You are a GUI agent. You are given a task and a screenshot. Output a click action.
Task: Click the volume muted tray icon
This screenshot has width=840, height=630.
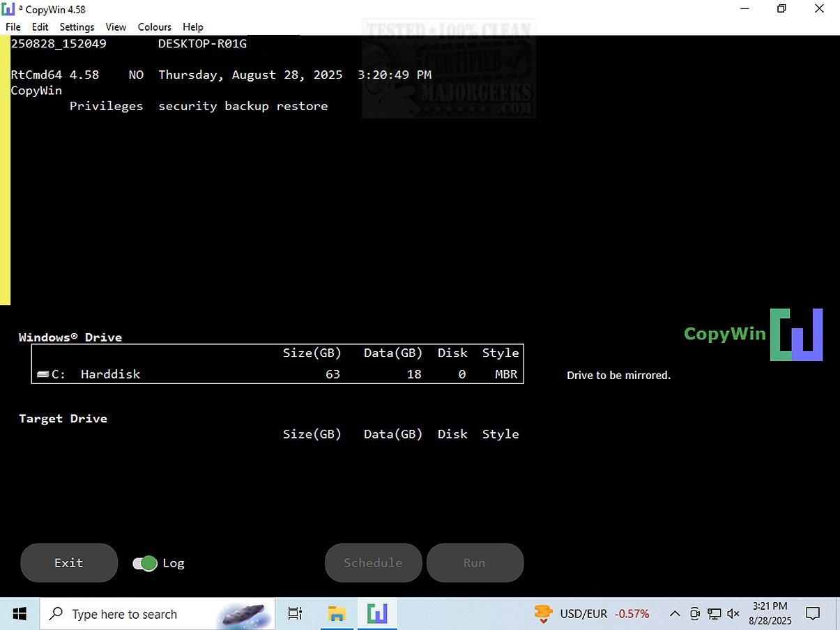tap(733, 614)
